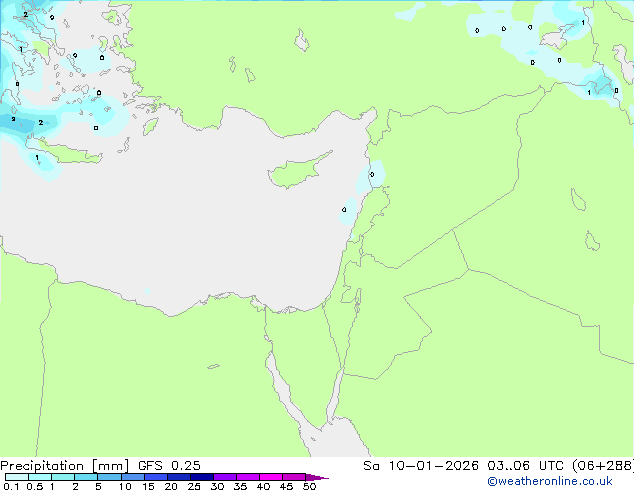This screenshot has width=634, height=490.
Task: Select the 45–50 mm legend swatch
Action: click(294, 477)
